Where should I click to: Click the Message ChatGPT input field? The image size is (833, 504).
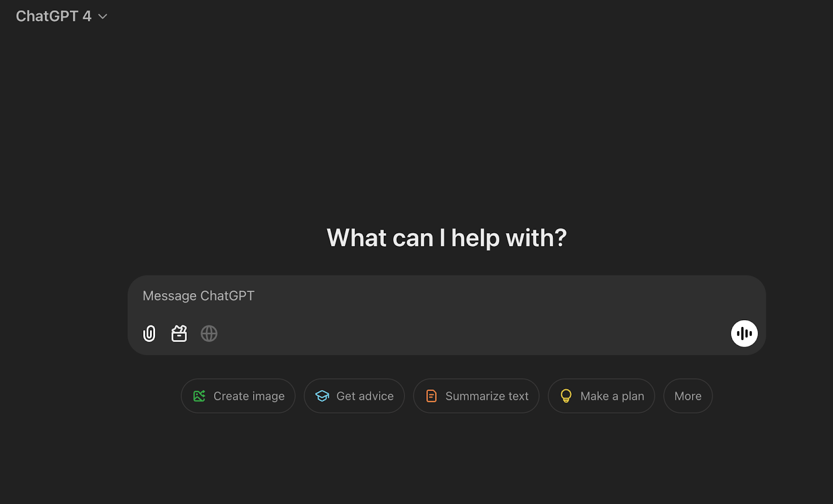coord(364,295)
